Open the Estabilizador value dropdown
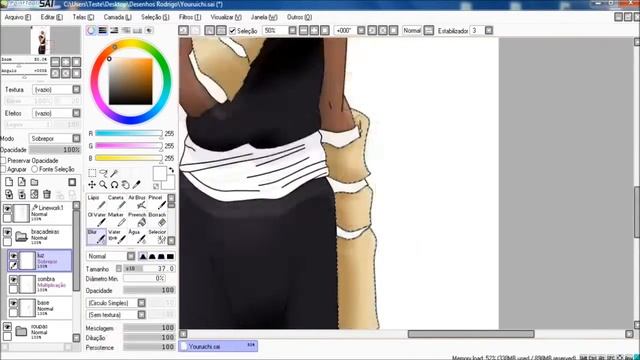 coord(489,31)
